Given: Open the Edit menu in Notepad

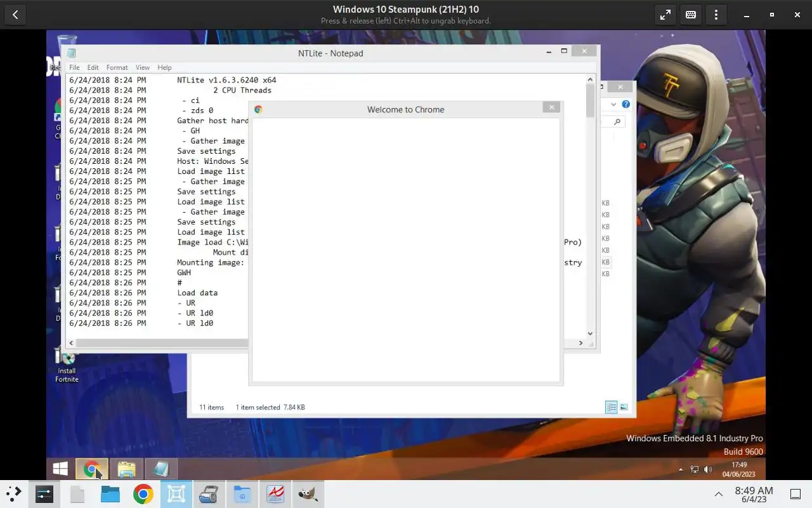Looking at the screenshot, I should [93, 67].
